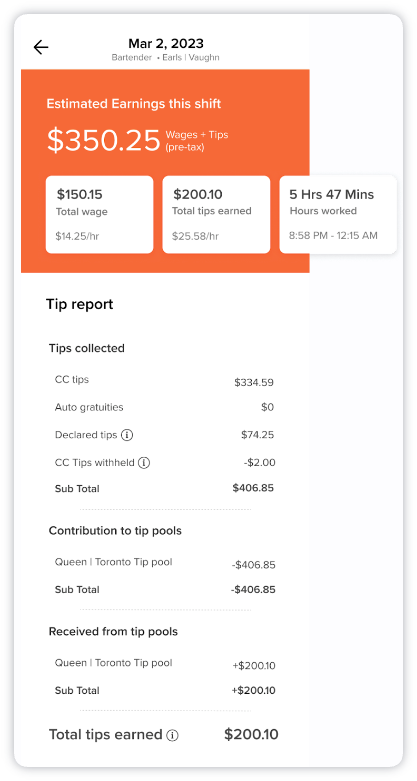
Task: Click the Auto gratuities row
Action: pyautogui.click(x=164, y=407)
